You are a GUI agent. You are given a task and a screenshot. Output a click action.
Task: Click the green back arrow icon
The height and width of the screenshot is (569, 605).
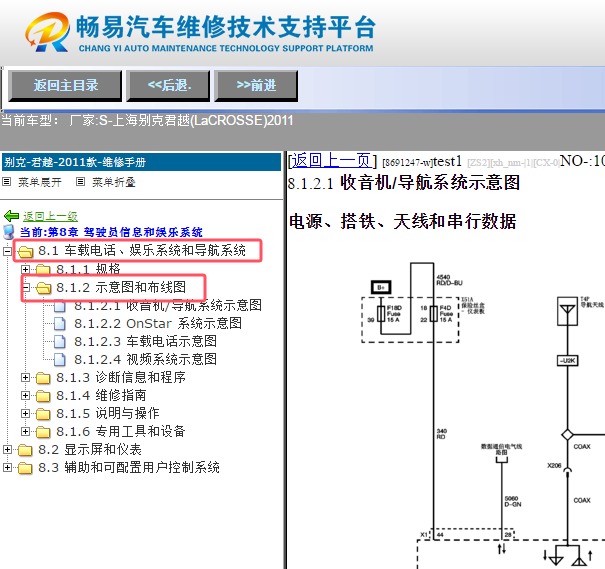click(11, 216)
